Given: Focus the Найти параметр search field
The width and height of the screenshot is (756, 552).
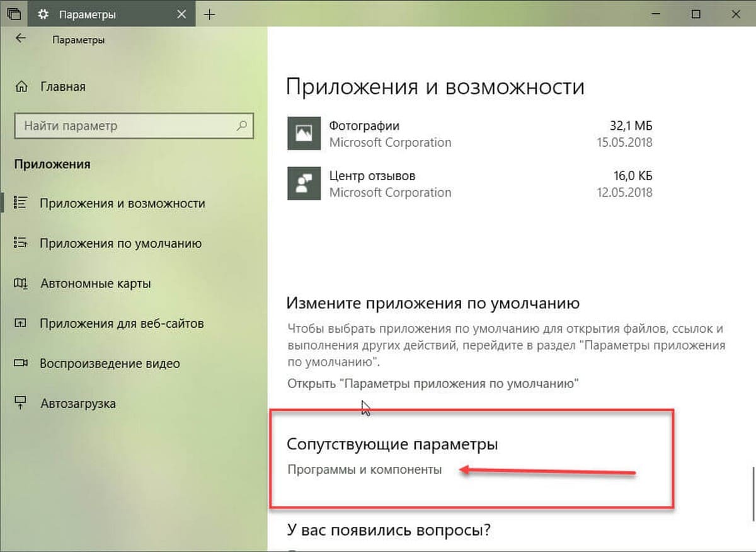Looking at the screenshot, I should click(x=134, y=125).
